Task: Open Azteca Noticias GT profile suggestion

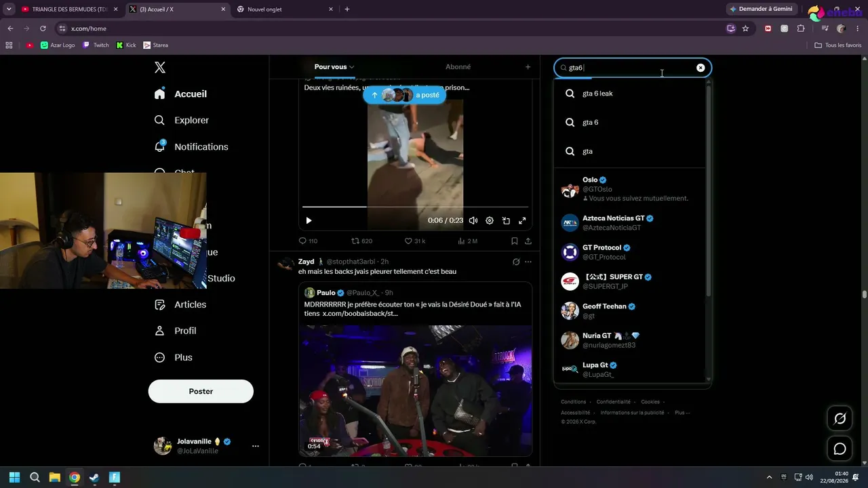Action: (x=630, y=223)
